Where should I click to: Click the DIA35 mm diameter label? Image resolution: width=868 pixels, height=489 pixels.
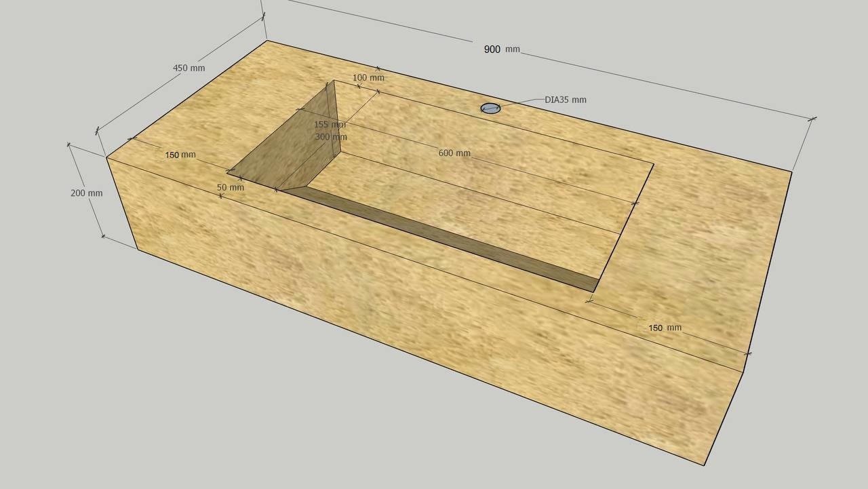pos(566,100)
